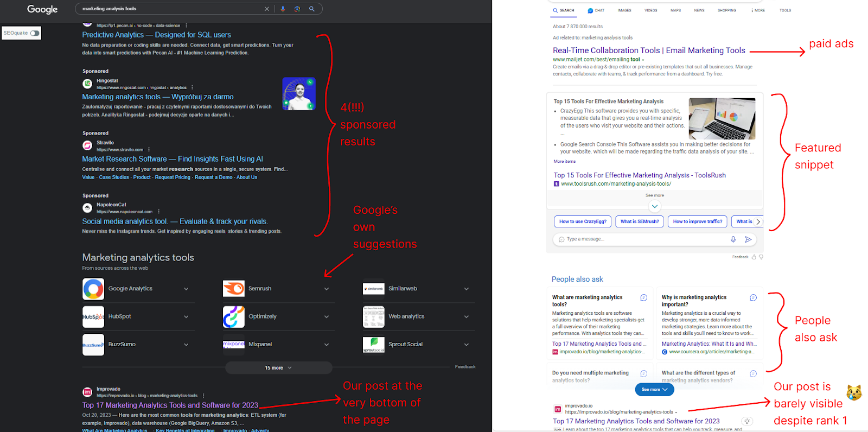Click 'How to use CrazyEgg?' chip

(583, 221)
